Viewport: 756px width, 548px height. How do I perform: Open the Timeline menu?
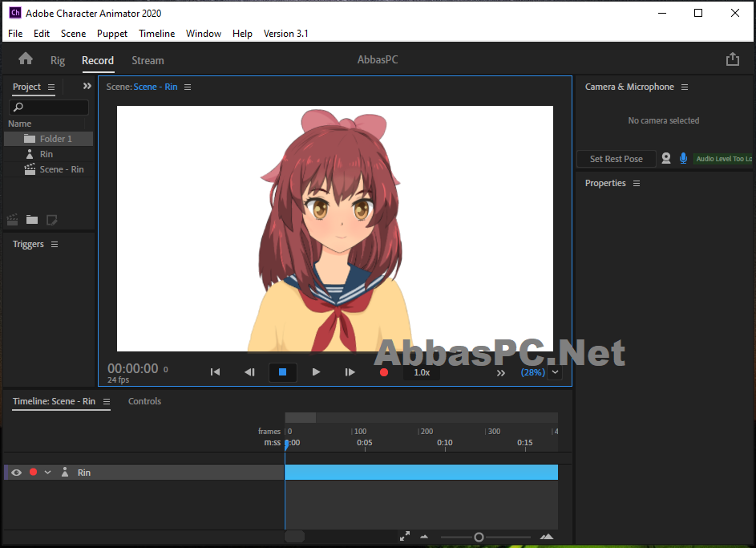pos(156,33)
